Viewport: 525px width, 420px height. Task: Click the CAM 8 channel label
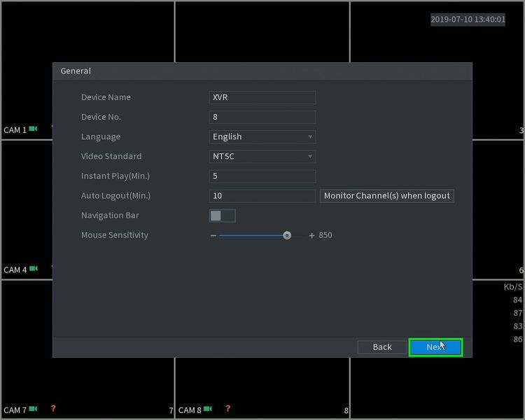pyautogui.click(x=190, y=410)
